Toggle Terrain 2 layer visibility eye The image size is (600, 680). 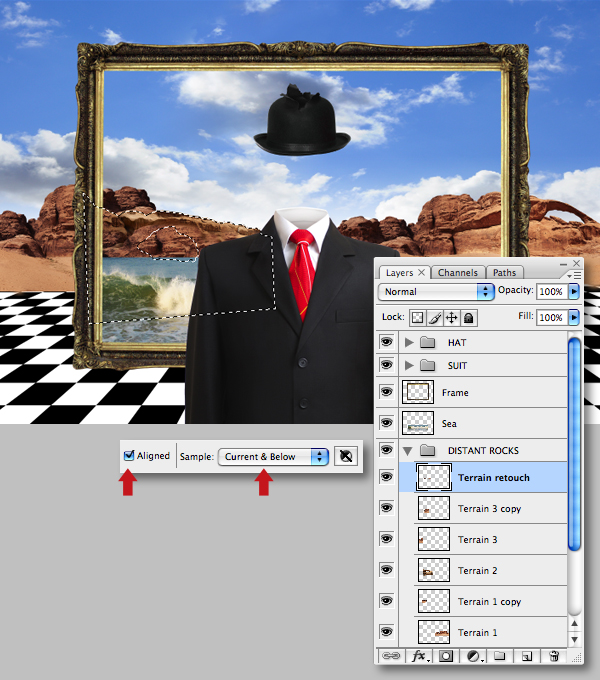386,569
